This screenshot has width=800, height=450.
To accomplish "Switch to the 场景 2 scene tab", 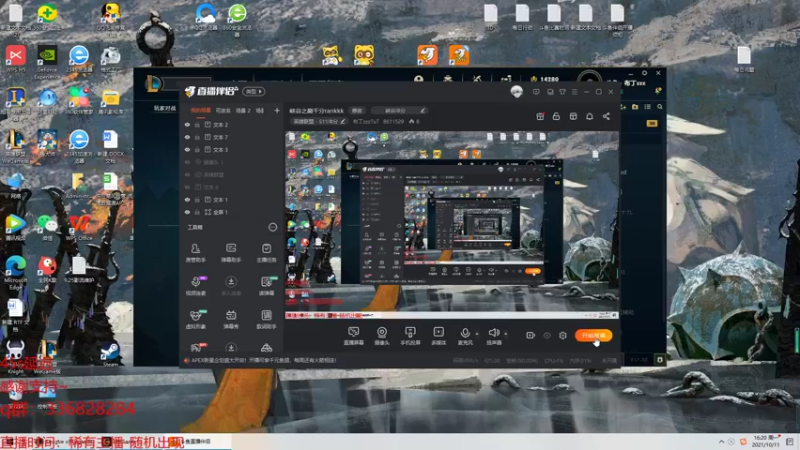I will click(x=243, y=110).
